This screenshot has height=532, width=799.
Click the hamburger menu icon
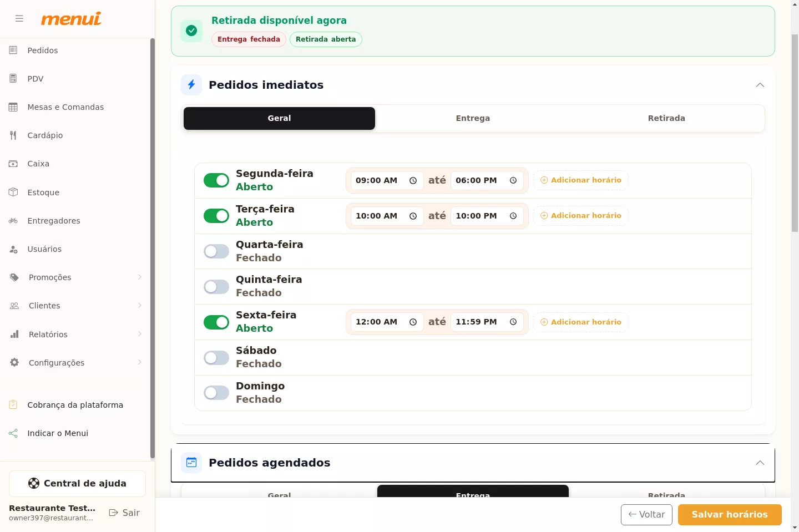point(19,18)
